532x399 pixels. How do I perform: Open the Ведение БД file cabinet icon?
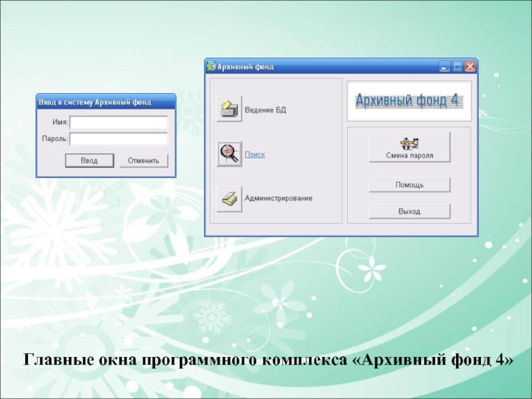pyautogui.click(x=229, y=109)
